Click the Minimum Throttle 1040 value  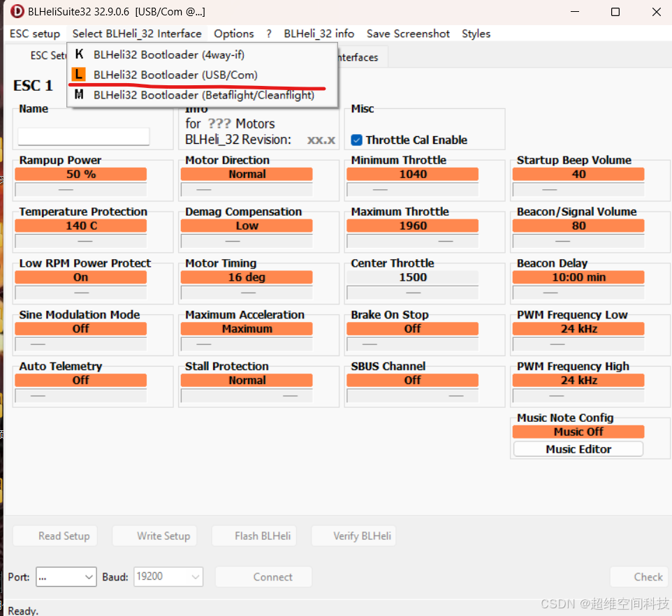coord(412,174)
